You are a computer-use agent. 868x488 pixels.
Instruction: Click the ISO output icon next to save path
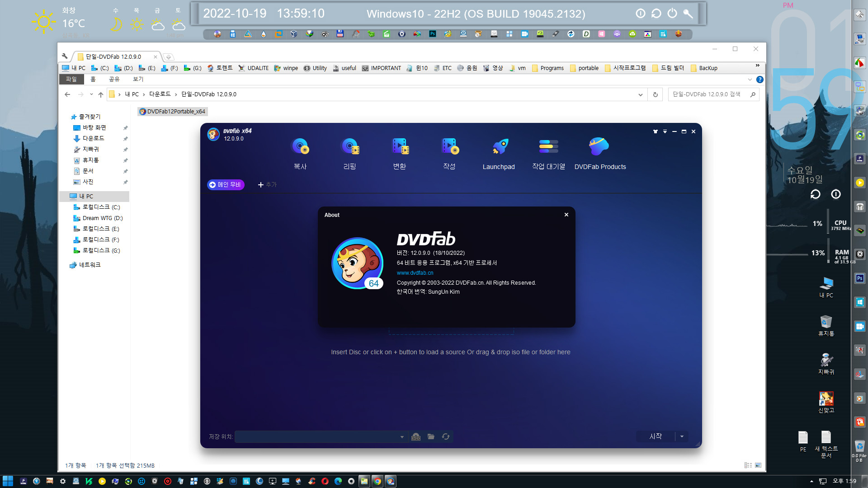coord(416,436)
